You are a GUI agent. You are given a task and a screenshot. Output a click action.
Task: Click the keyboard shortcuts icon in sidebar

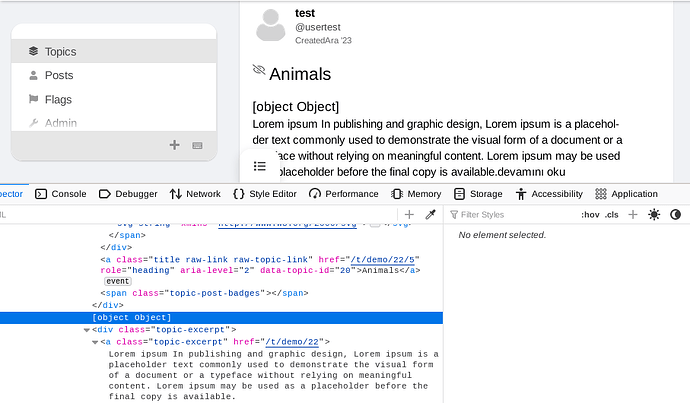point(197,145)
